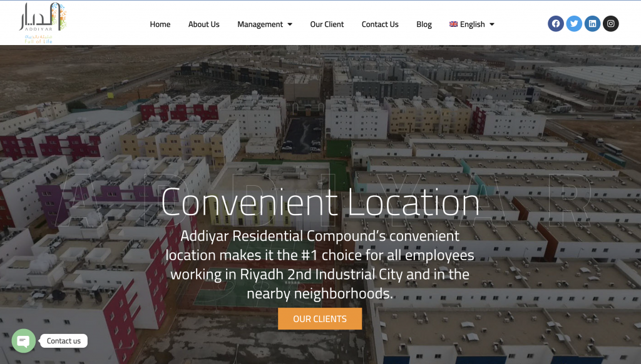Navigate to Our Client page
The height and width of the screenshot is (364, 641).
(x=327, y=24)
